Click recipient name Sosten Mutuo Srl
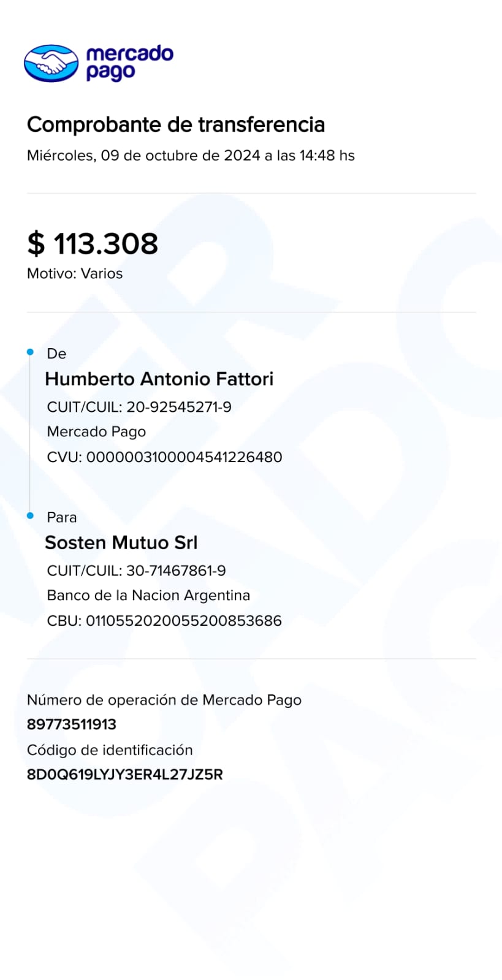Viewport: 502px width, 980px height. tap(121, 542)
